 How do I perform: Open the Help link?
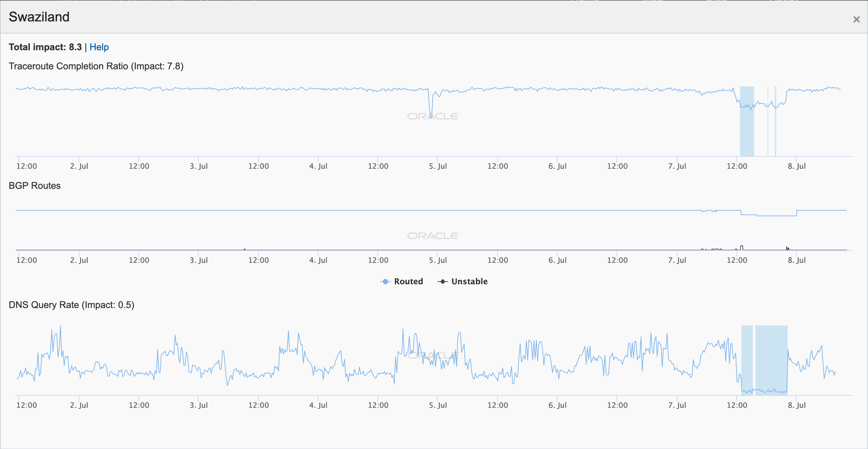[x=99, y=47]
